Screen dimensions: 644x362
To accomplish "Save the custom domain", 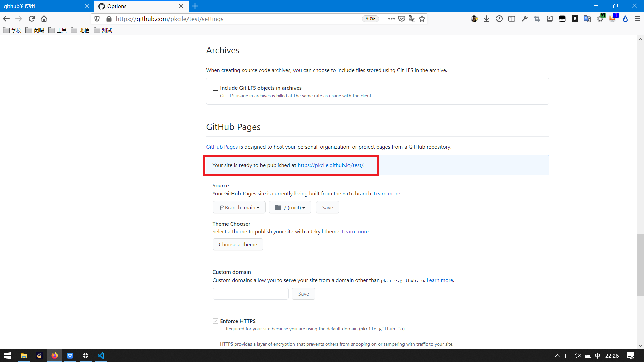I will (x=303, y=294).
